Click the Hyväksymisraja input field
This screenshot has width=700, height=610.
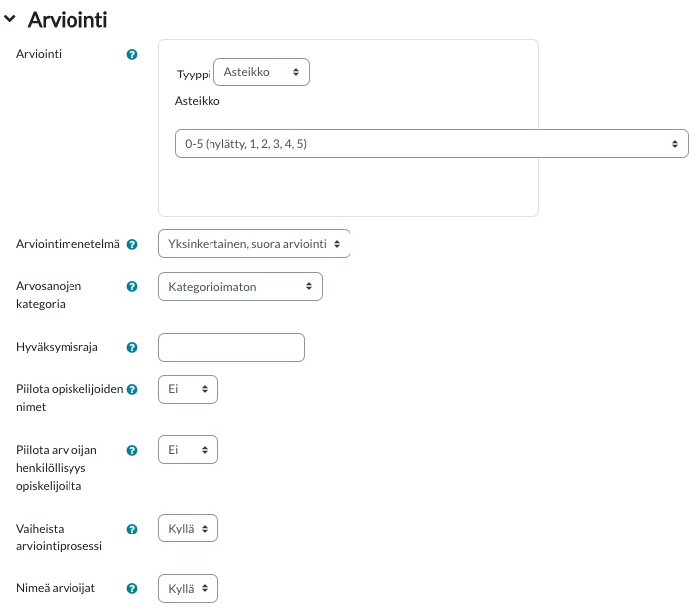click(230, 347)
